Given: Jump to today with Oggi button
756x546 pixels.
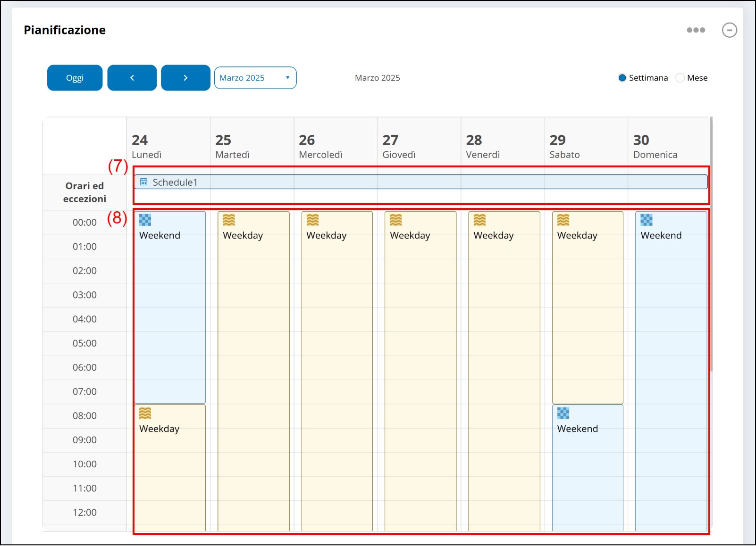Looking at the screenshot, I should tap(75, 78).
